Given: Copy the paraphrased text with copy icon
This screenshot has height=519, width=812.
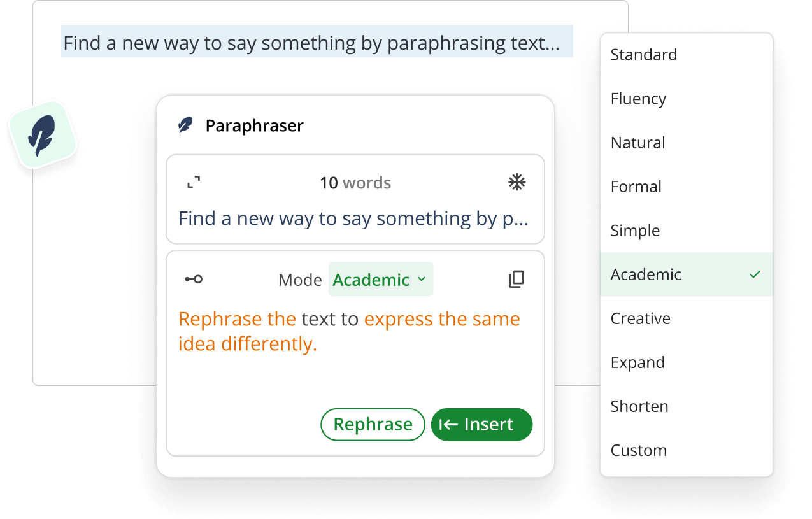Looking at the screenshot, I should click(516, 279).
